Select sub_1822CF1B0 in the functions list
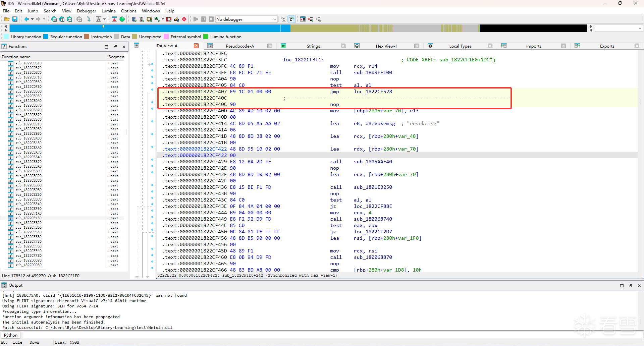The height and width of the screenshot is (346, 644). 29,218
